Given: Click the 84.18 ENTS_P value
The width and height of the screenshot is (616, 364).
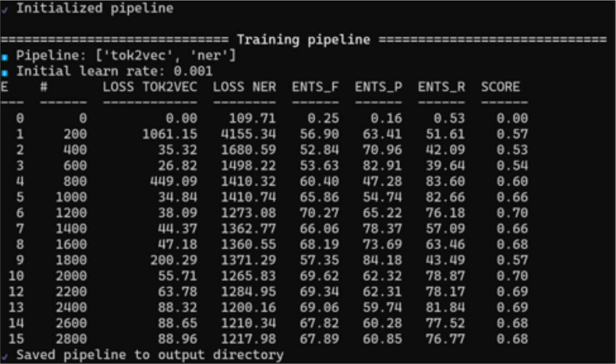Looking at the screenshot, I should coord(383,260).
